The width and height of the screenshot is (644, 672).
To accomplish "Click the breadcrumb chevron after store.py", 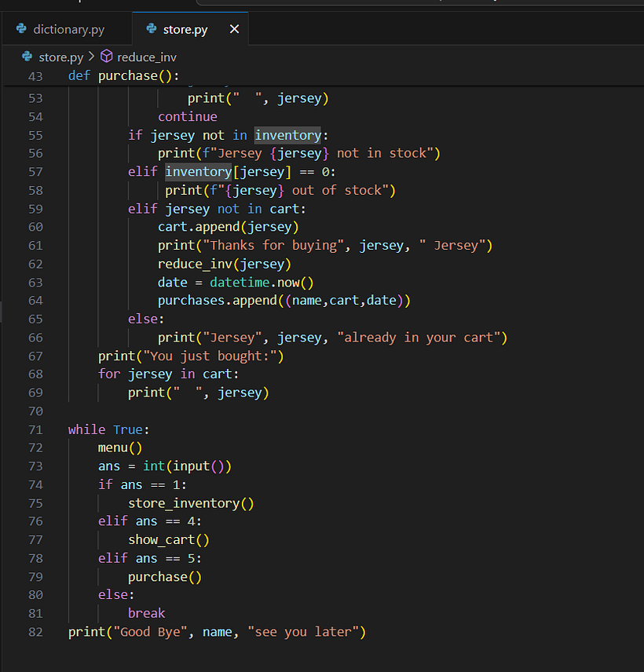I will pyautogui.click(x=91, y=57).
